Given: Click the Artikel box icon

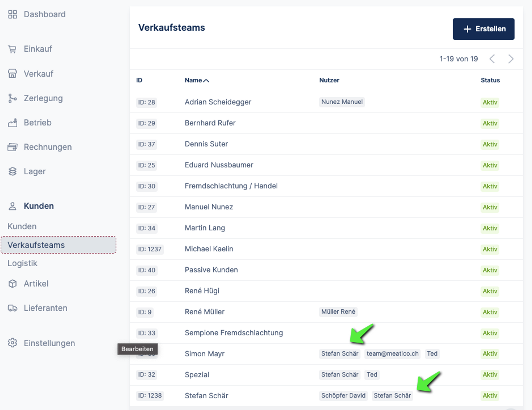Looking at the screenshot, I should pos(13,284).
